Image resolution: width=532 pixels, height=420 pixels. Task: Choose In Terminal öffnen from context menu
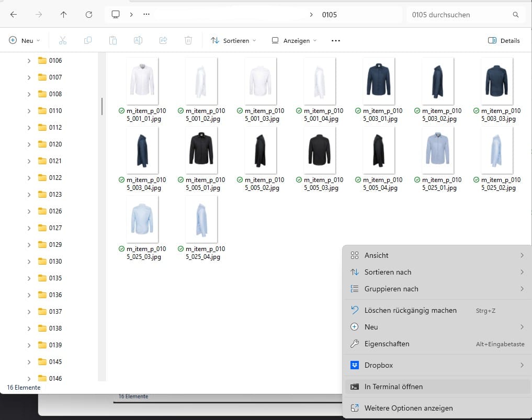click(393, 387)
